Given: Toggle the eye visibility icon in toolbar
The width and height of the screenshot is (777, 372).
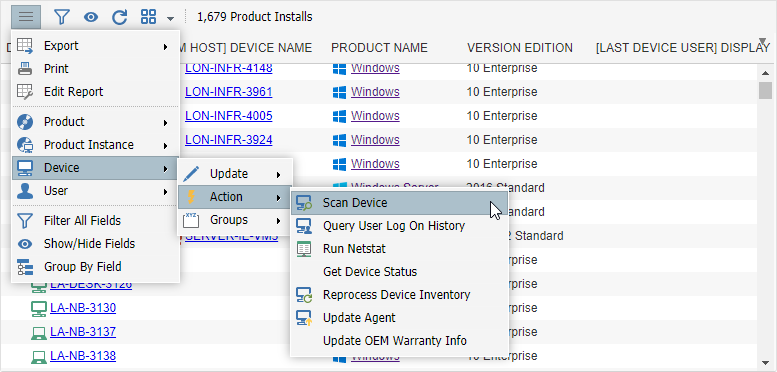Looking at the screenshot, I should [91, 17].
